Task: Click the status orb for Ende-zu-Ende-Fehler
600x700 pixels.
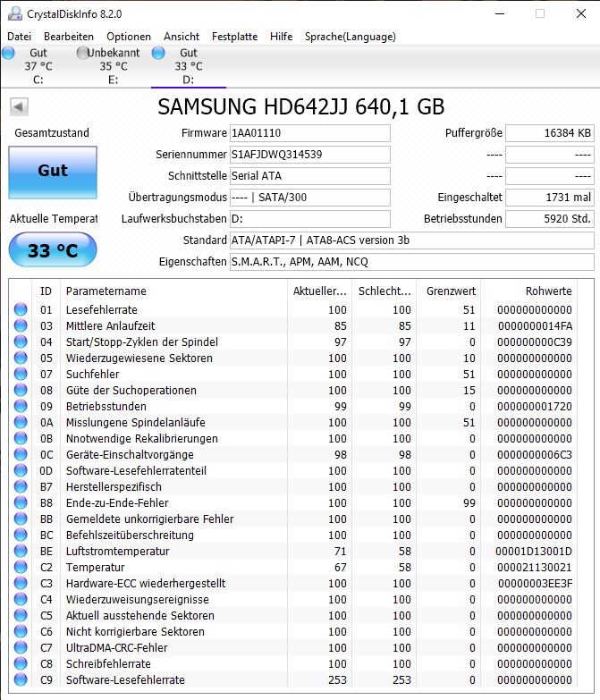Action: [21, 502]
